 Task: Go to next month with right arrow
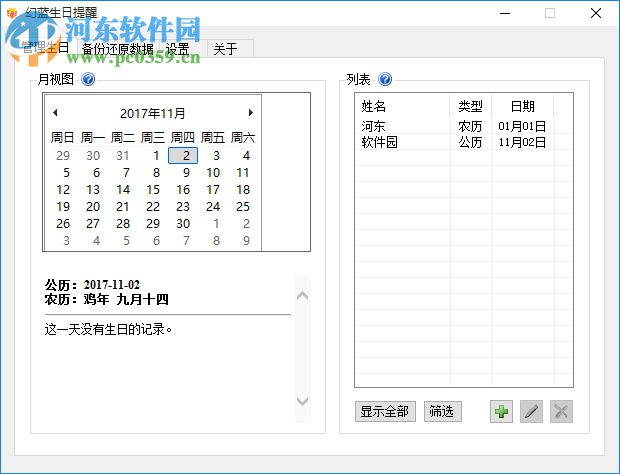[251, 113]
